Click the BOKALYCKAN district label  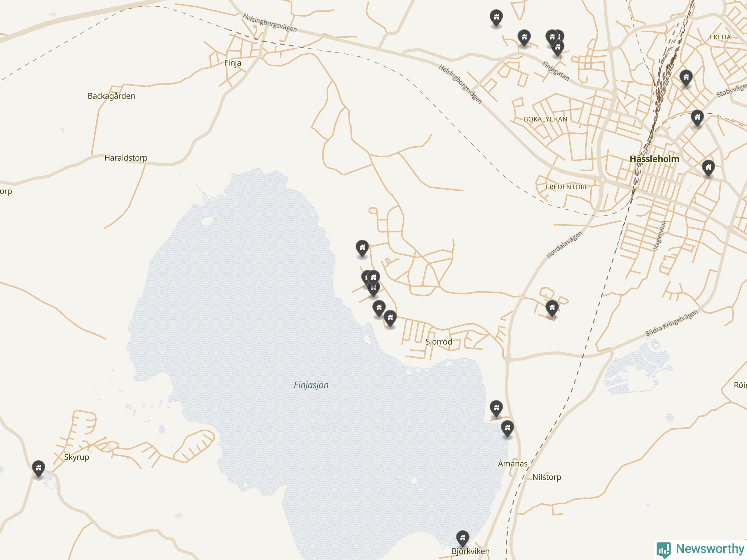(545, 119)
